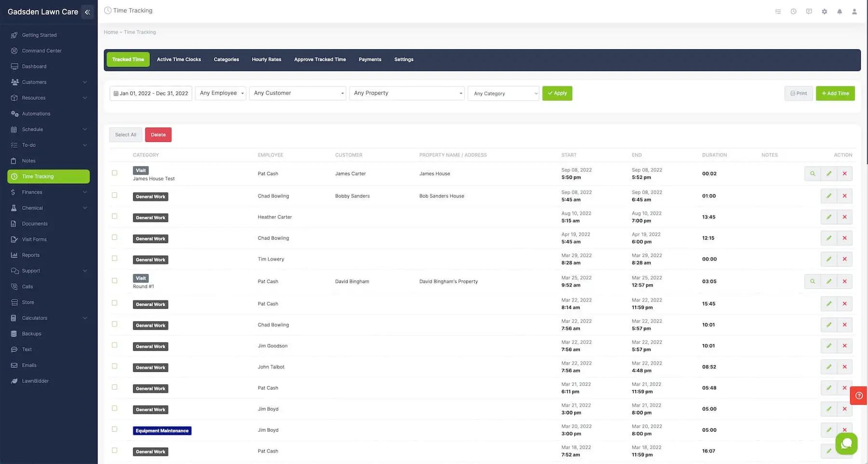Collapse the sidebar with the double-chevron icon

point(87,12)
